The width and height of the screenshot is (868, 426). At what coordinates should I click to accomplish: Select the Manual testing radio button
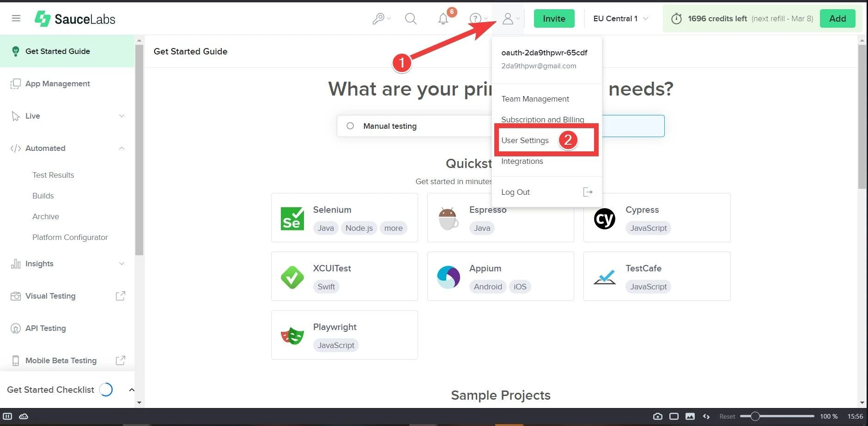pos(350,126)
